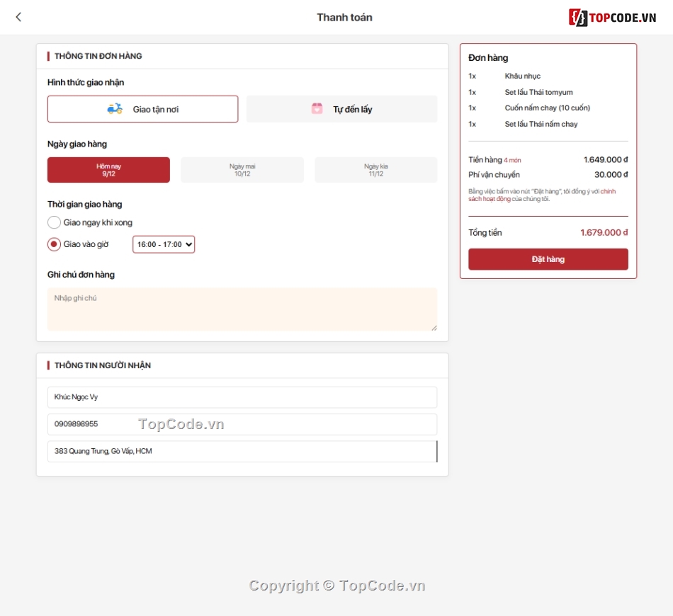The height and width of the screenshot is (616, 673).
Task: Click the gift box icon beside Tự đến lấy
Action: (x=316, y=108)
